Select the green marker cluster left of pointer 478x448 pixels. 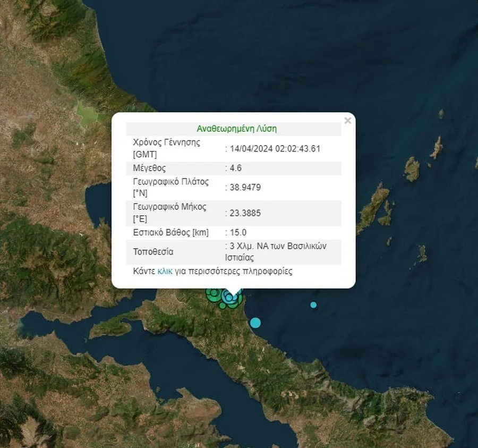point(214,294)
